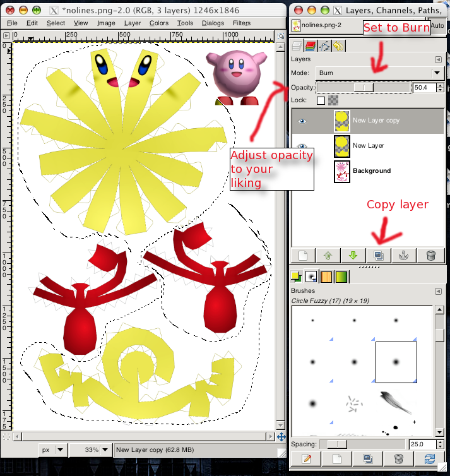Toggle the lock alpha channel checkerboard
Screen dimensions: 450x476
[x=333, y=100]
